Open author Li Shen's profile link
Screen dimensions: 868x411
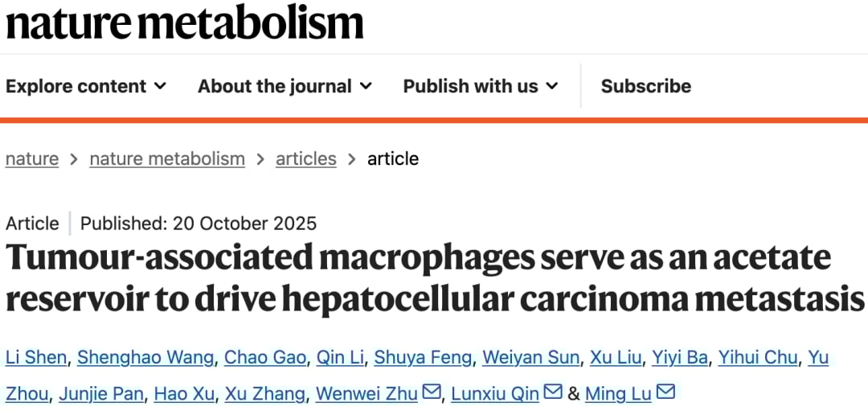pos(35,357)
